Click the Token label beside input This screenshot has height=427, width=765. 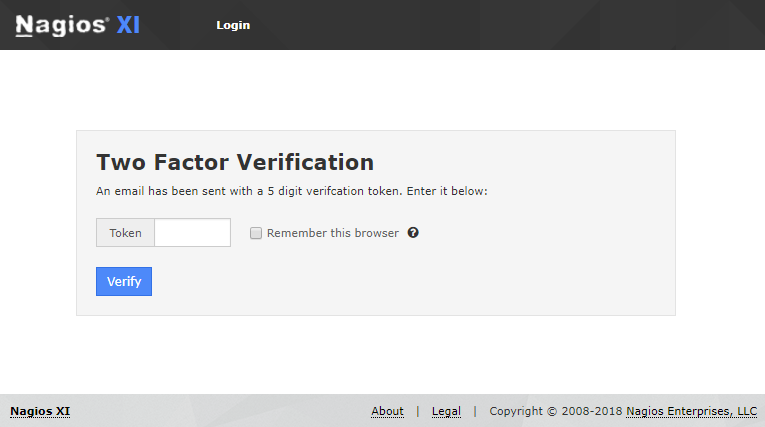pos(125,233)
